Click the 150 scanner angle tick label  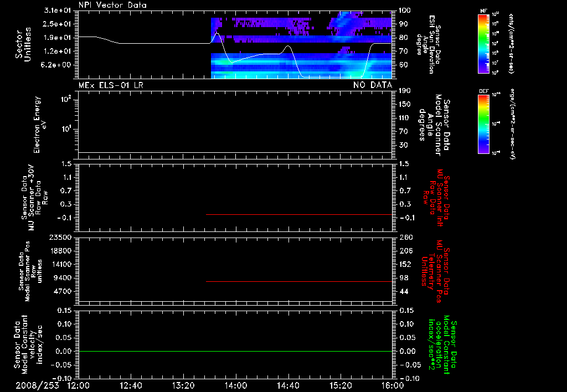coord(405,105)
